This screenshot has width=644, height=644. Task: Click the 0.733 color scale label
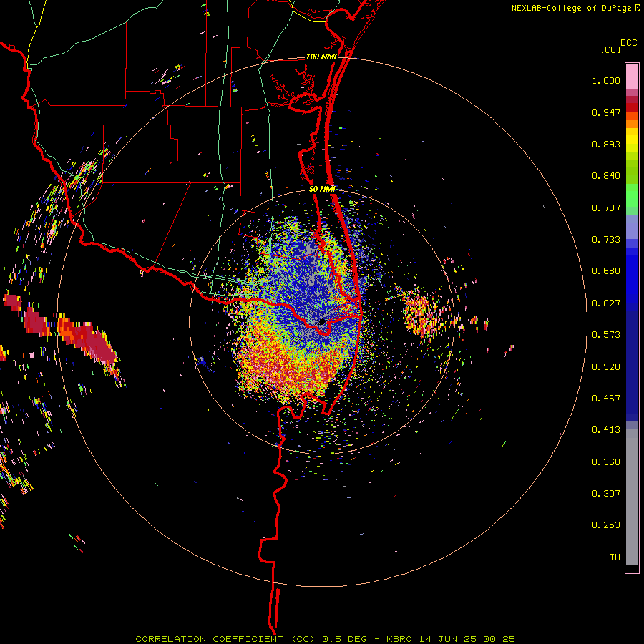click(x=606, y=240)
